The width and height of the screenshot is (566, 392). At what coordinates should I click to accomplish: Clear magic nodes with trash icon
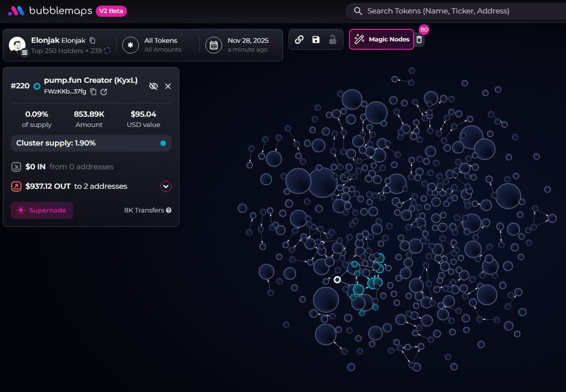[419, 40]
